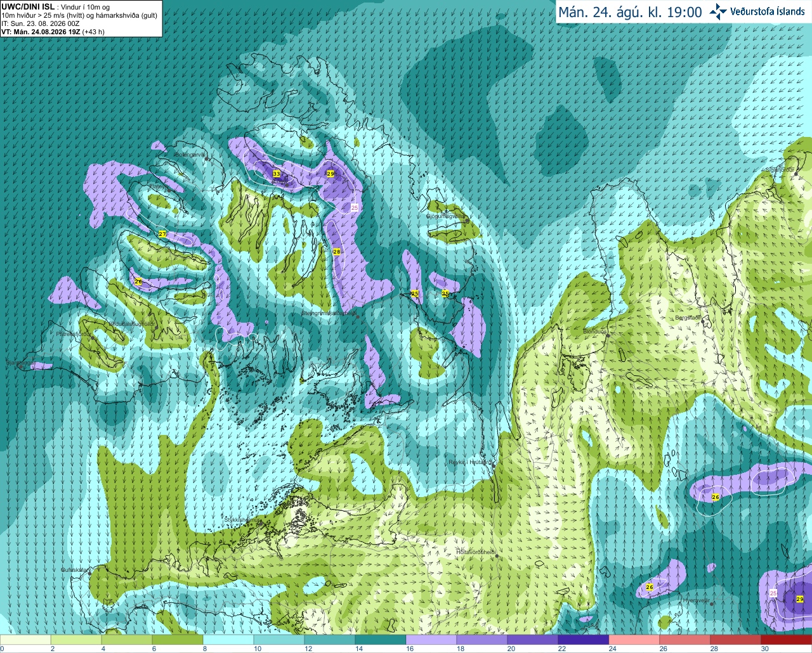Select the yellow gust marker showing 33
812x653 pixels.
tap(276, 174)
